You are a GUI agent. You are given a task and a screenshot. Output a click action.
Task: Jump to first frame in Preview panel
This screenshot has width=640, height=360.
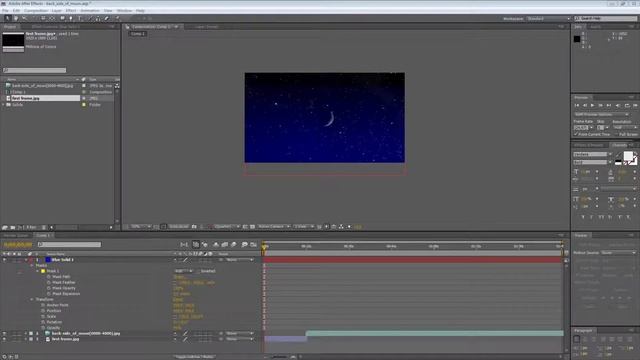click(x=577, y=106)
